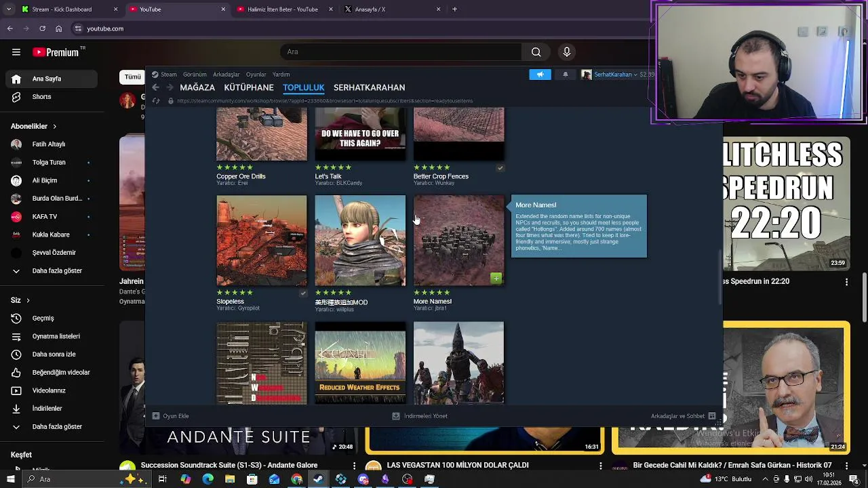Switch to Halimiz İtten Beter browser tab
The height and width of the screenshot is (488, 868).
click(285, 9)
